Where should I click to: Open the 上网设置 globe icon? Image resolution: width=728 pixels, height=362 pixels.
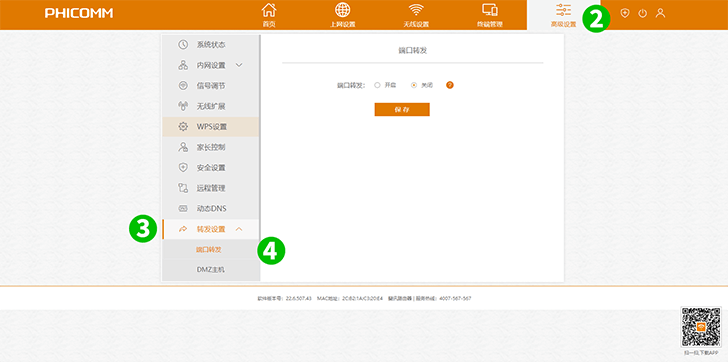(343, 9)
